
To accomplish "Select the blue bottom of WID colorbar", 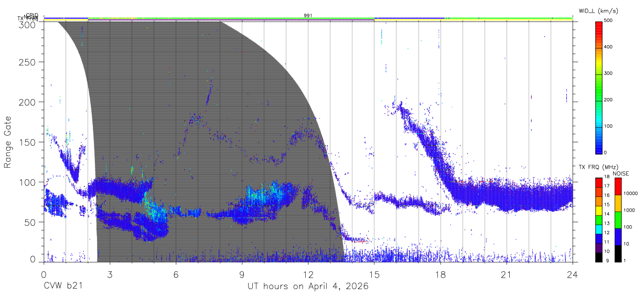I will pos(598,147).
